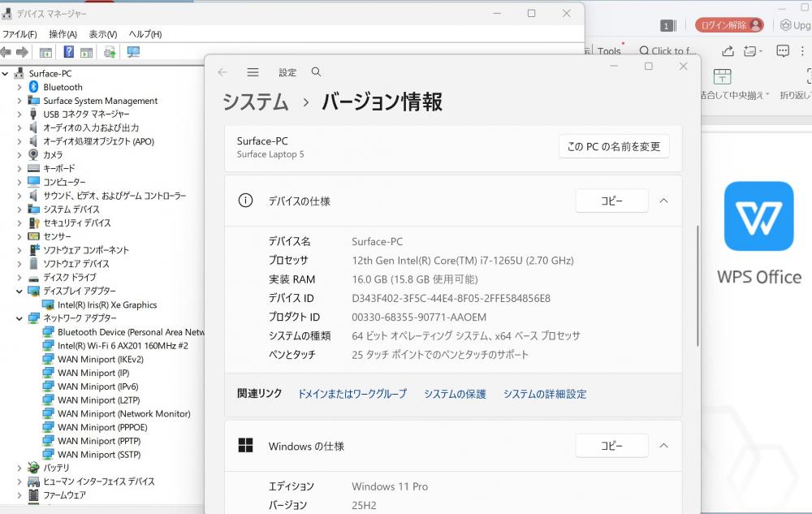Viewport: 812px width, 514px height.
Task: Expand the Bluetooth device category
Action: coord(19,87)
